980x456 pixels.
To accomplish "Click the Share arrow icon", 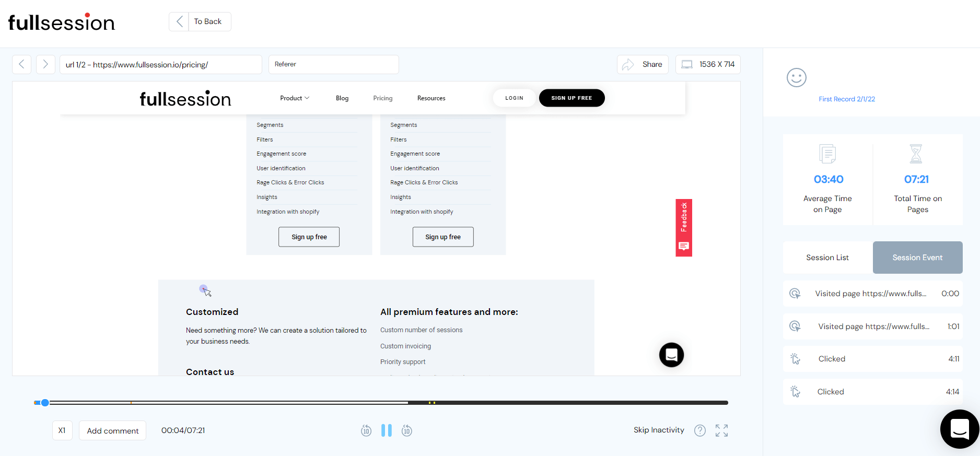I will click(628, 64).
